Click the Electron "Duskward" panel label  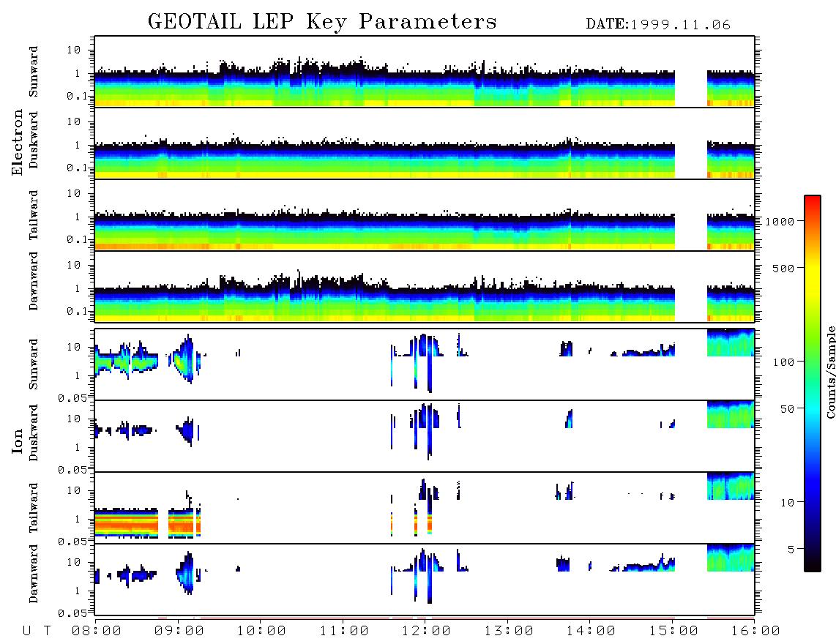tap(34, 140)
